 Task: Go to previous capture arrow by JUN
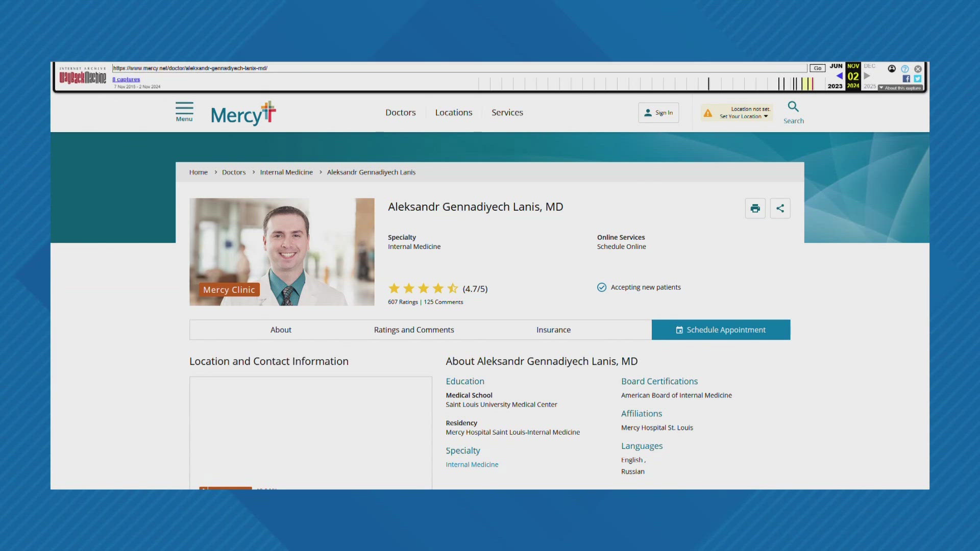(839, 76)
